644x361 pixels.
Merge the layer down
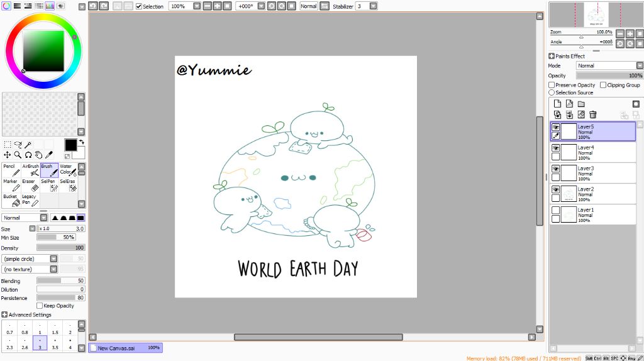(569, 114)
